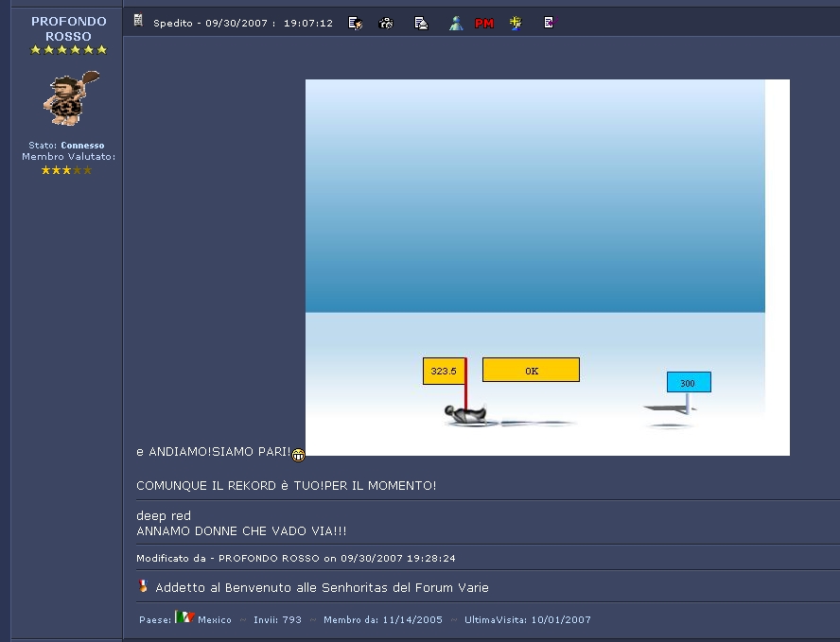
Task: Click the medal icon beside Addetto al Benvenuto
Action: (x=144, y=586)
